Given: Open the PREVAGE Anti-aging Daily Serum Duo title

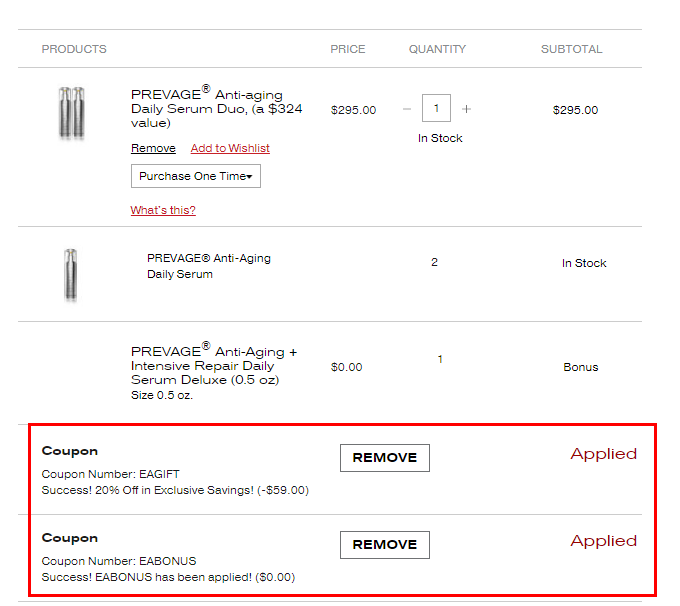Looking at the screenshot, I should point(216,107).
